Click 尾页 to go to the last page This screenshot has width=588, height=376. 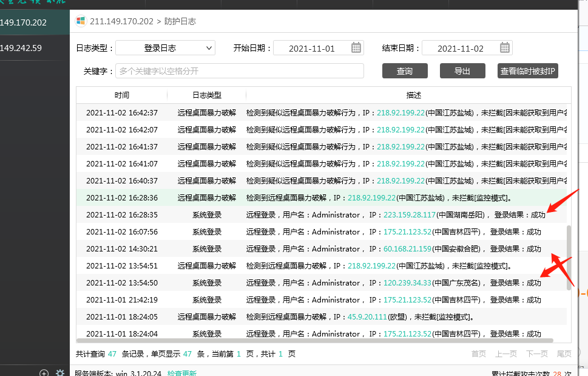pos(563,353)
